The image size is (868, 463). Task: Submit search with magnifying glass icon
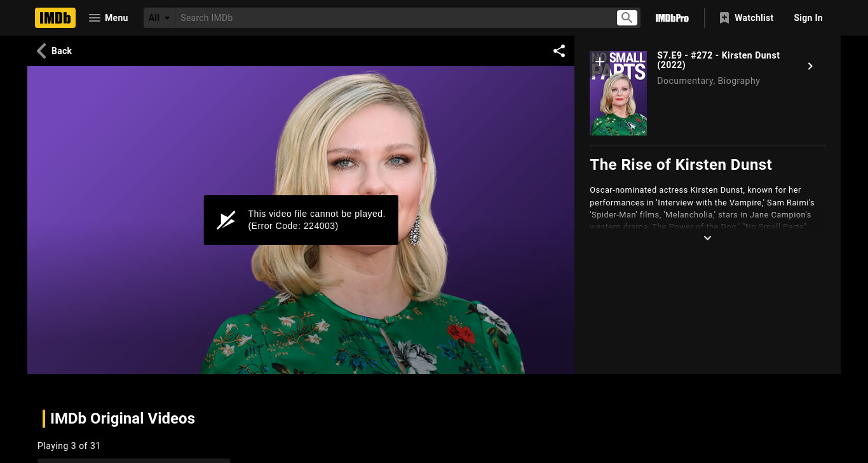627,18
